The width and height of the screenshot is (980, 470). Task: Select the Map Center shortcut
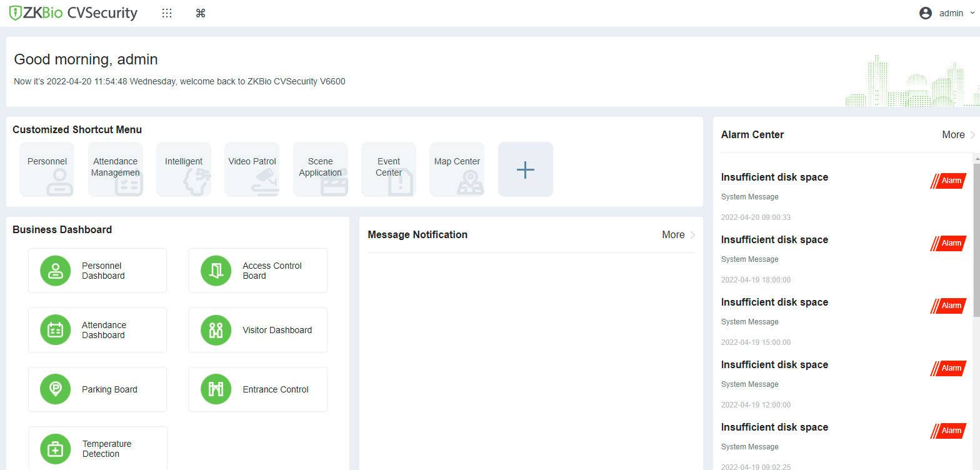(457, 169)
